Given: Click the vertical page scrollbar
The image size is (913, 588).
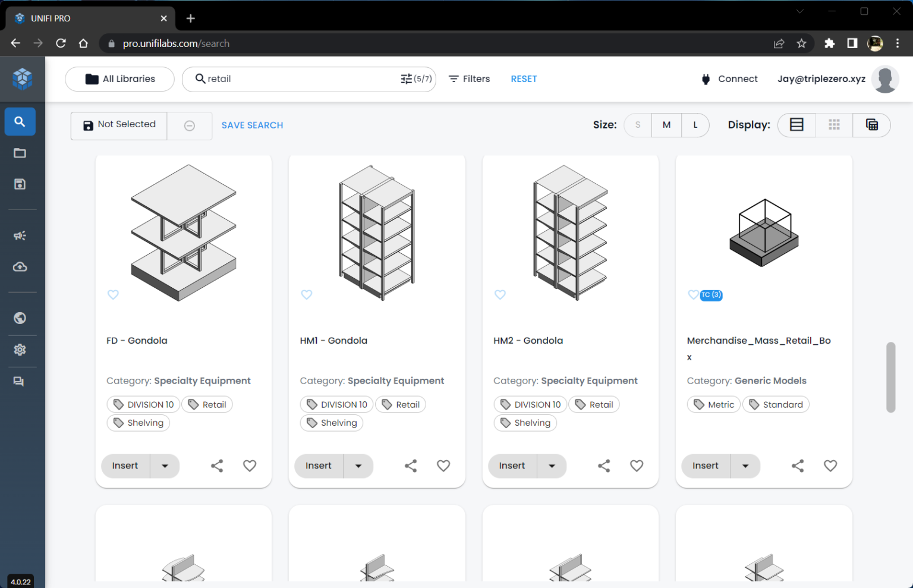Looking at the screenshot, I should coord(890,377).
